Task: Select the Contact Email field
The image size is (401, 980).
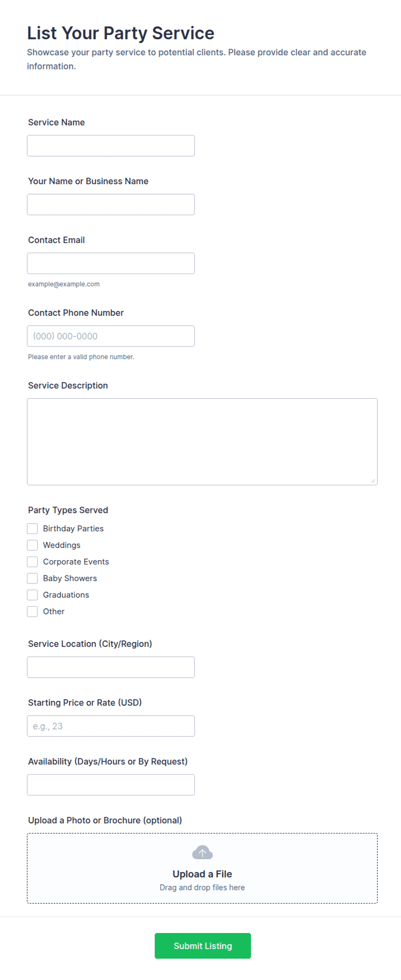Action: (111, 263)
